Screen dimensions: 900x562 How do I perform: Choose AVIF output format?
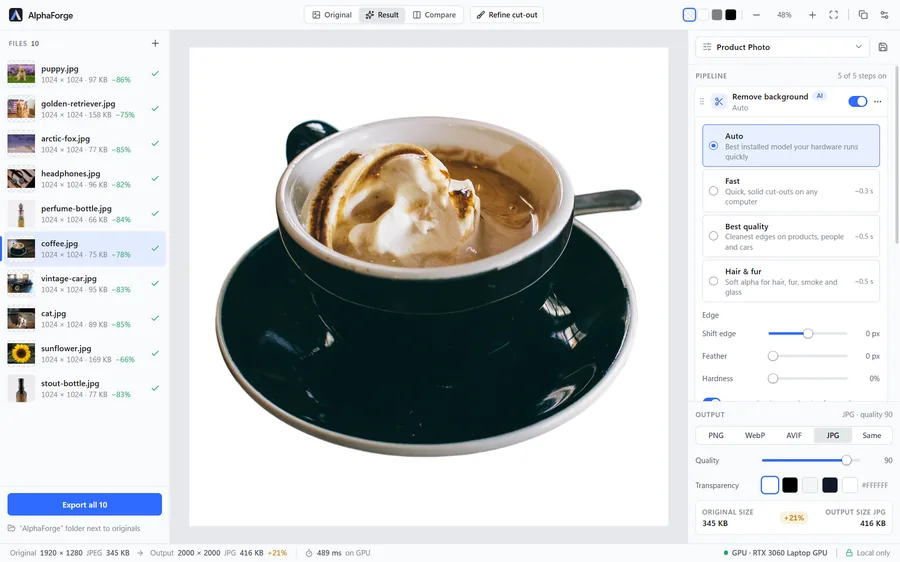(794, 436)
